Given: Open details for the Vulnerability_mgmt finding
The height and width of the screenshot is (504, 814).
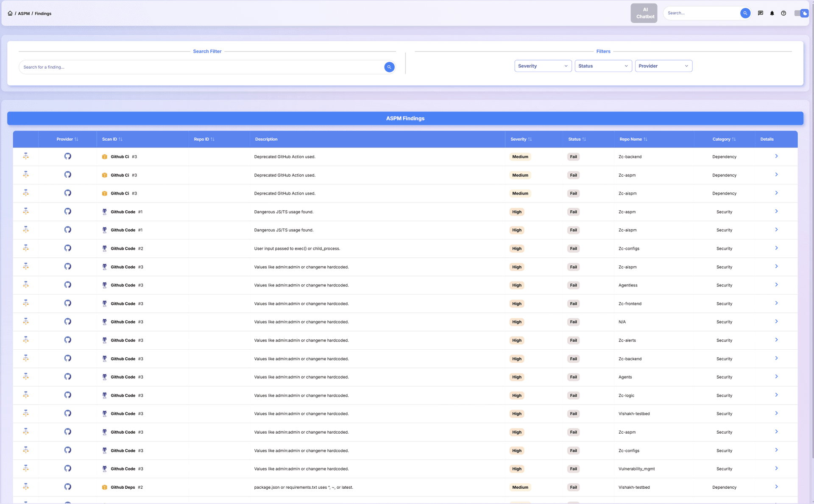Looking at the screenshot, I should click(x=776, y=468).
